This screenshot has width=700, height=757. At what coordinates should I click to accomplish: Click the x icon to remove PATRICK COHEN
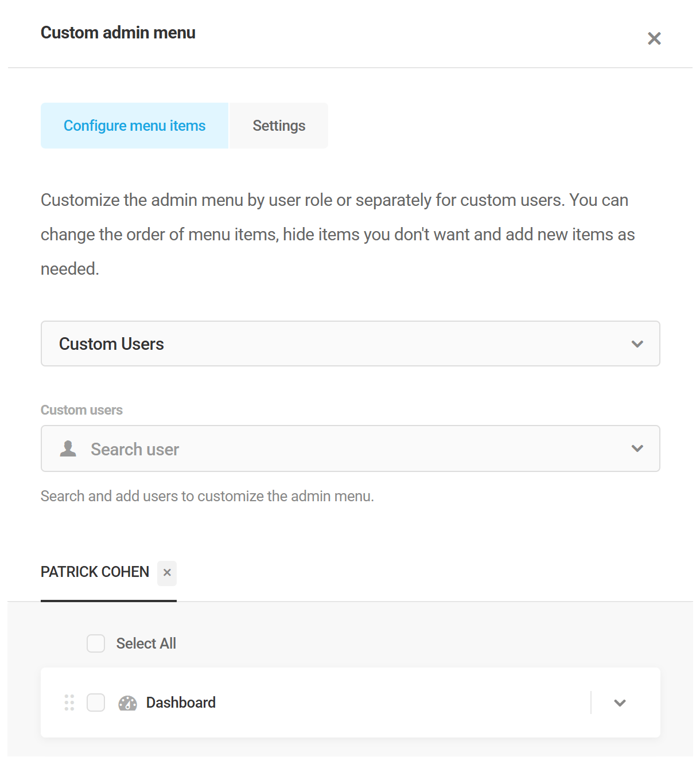[166, 573]
